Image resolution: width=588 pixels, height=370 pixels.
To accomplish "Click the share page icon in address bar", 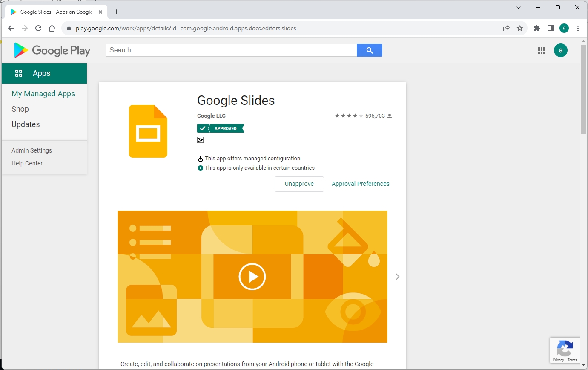I will click(506, 28).
